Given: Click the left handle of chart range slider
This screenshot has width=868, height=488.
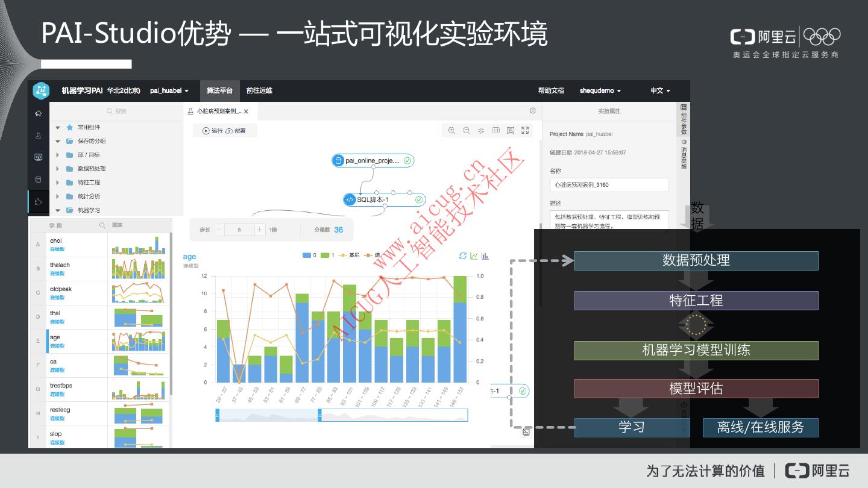Looking at the screenshot, I should tap(218, 415).
